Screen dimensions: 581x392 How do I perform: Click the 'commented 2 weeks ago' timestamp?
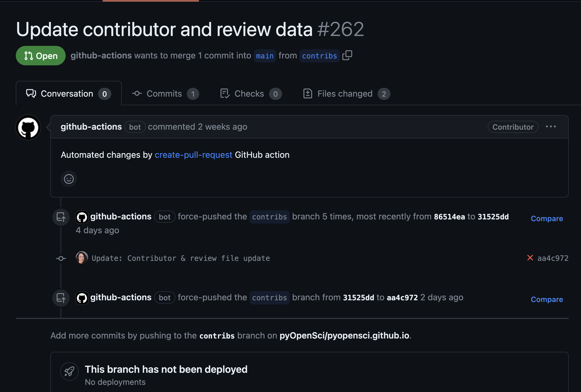click(x=197, y=126)
